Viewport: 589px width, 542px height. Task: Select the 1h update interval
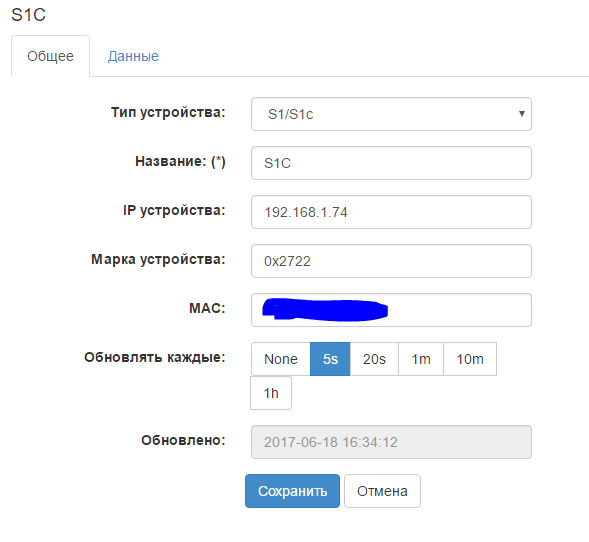tap(271, 393)
